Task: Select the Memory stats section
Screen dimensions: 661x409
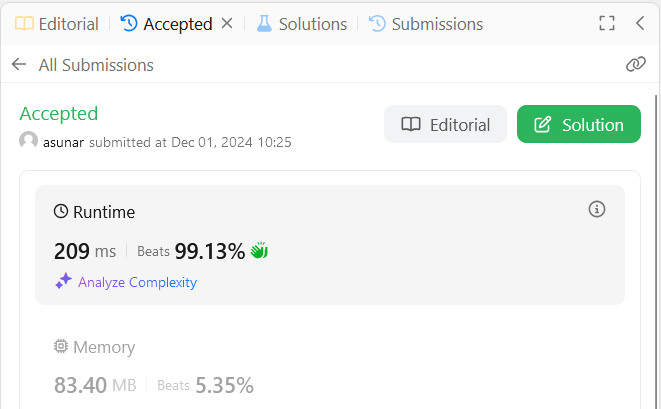Action: [x=330, y=366]
